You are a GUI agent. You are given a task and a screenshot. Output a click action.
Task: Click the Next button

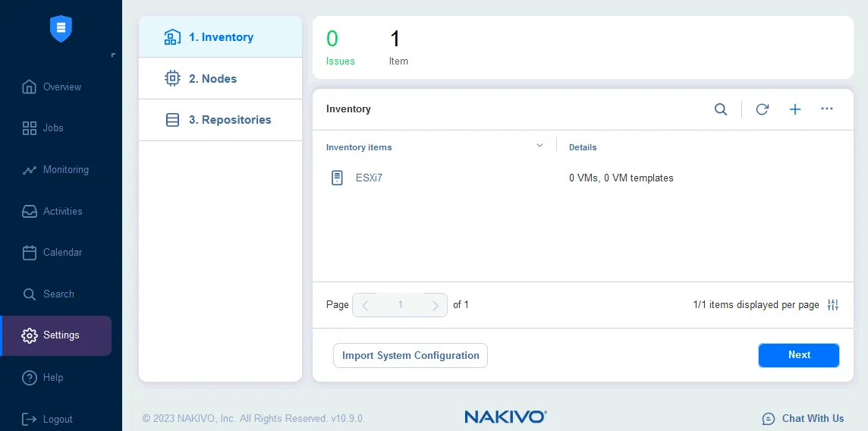[x=798, y=355]
